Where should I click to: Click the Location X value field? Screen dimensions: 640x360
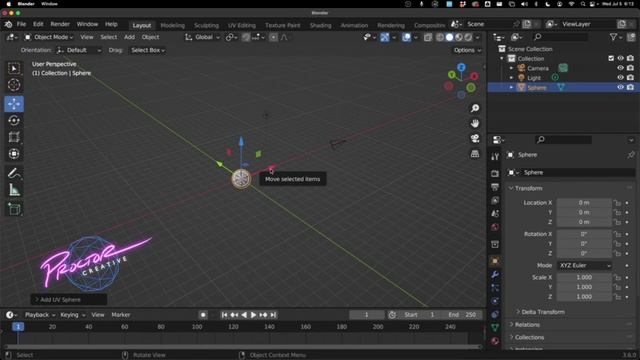tap(584, 203)
